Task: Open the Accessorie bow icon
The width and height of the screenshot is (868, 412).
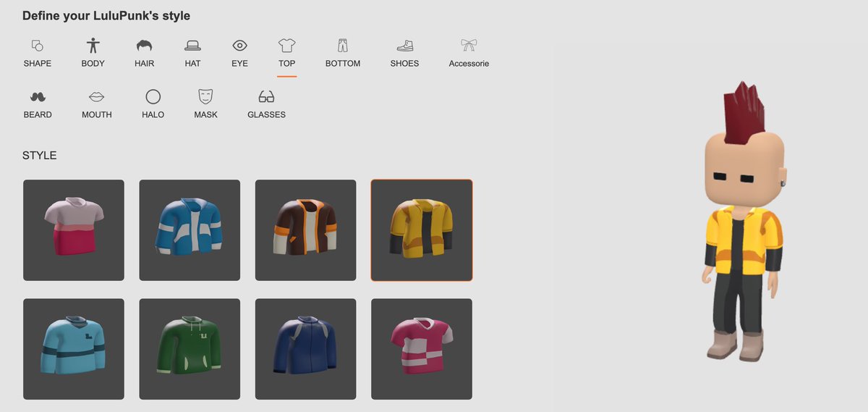Action: tap(469, 46)
